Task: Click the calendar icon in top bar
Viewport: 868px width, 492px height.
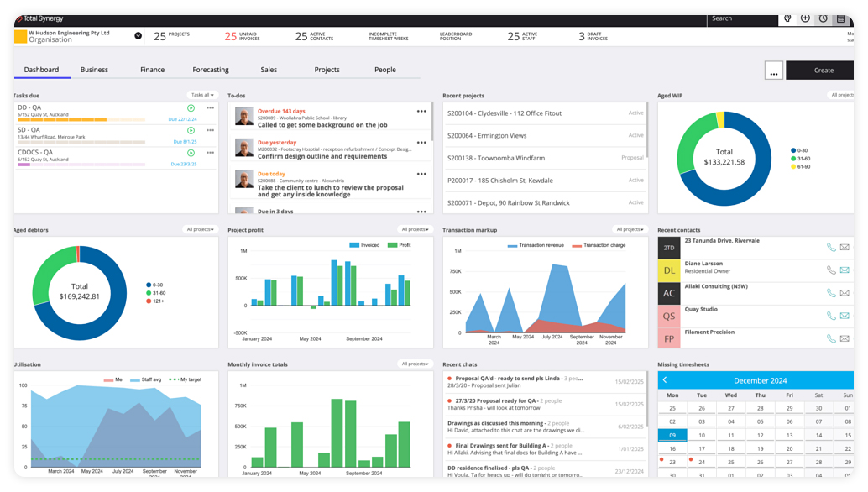Action: point(840,18)
